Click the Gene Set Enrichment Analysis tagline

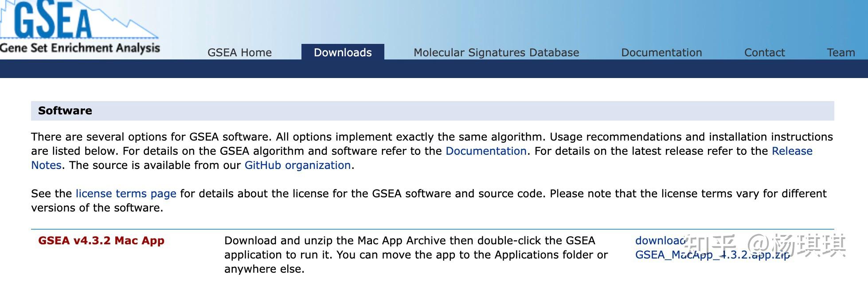80,48
